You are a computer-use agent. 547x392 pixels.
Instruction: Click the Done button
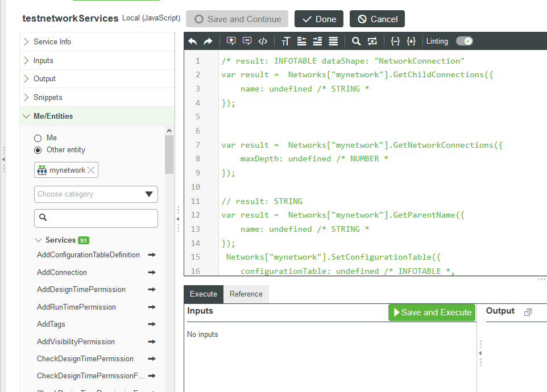pyautogui.click(x=319, y=19)
